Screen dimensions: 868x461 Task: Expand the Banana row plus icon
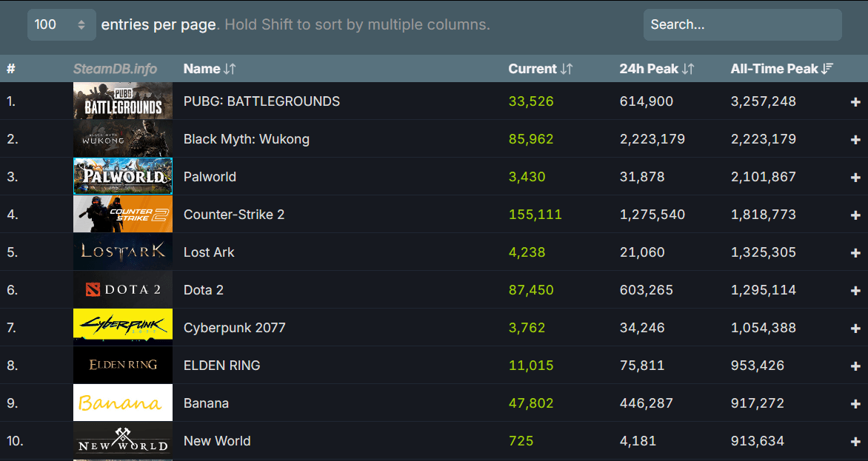[x=855, y=404]
